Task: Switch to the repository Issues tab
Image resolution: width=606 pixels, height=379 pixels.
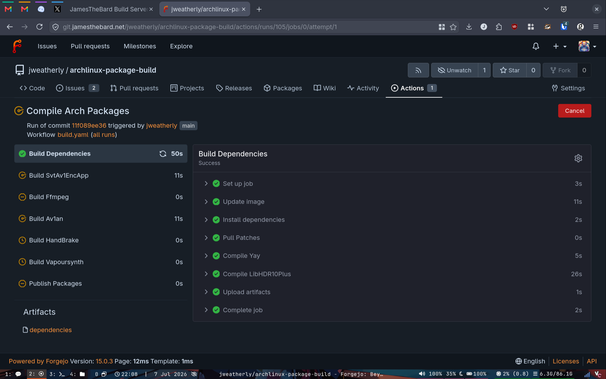Action: (77, 88)
